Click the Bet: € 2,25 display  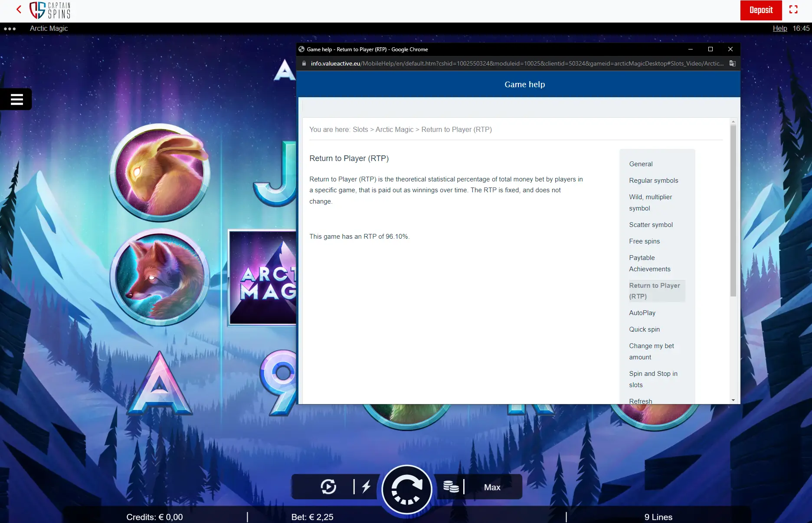312,517
